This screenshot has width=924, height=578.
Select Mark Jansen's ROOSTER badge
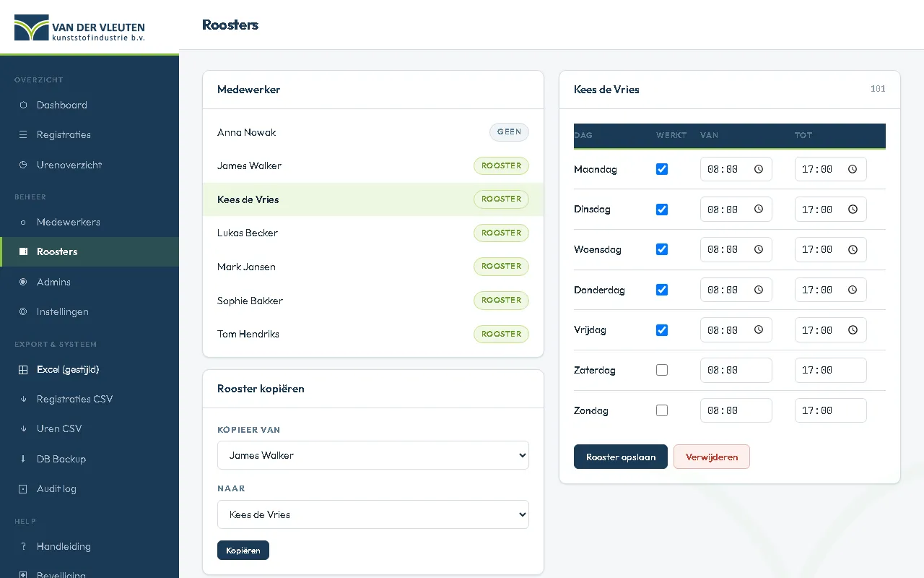click(x=502, y=267)
